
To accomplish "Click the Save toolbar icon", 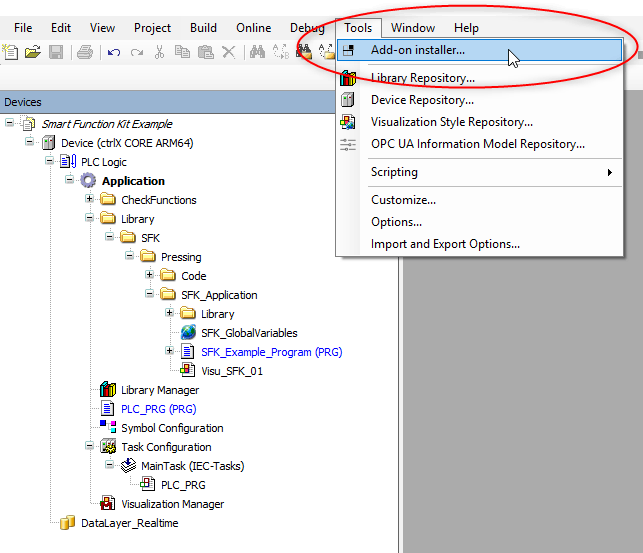I will (56, 52).
